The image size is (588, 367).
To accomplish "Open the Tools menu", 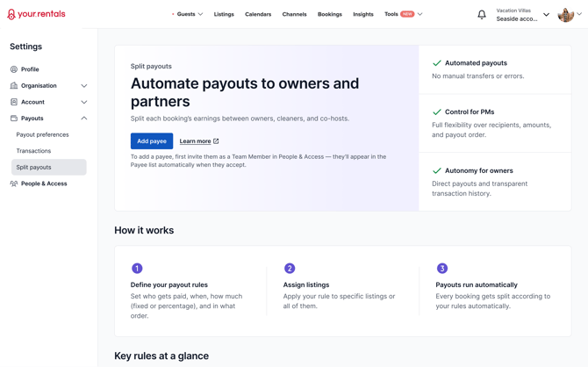I will pyautogui.click(x=391, y=14).
